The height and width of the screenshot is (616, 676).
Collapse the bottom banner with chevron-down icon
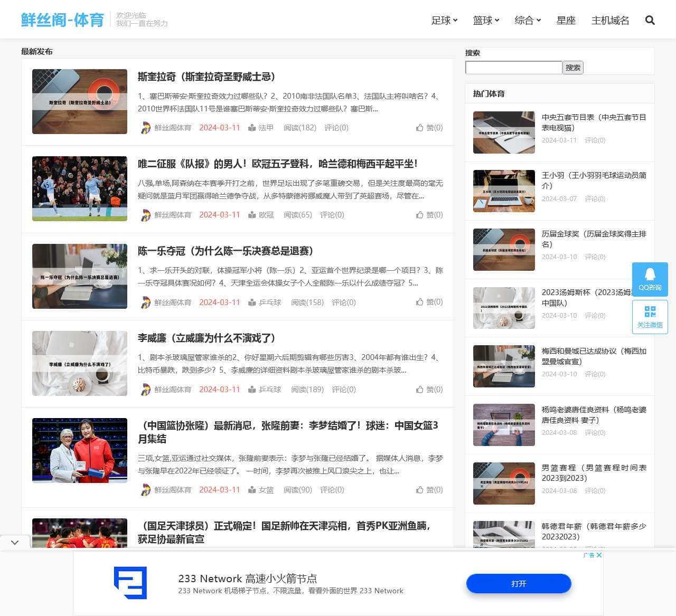[15, 543]
